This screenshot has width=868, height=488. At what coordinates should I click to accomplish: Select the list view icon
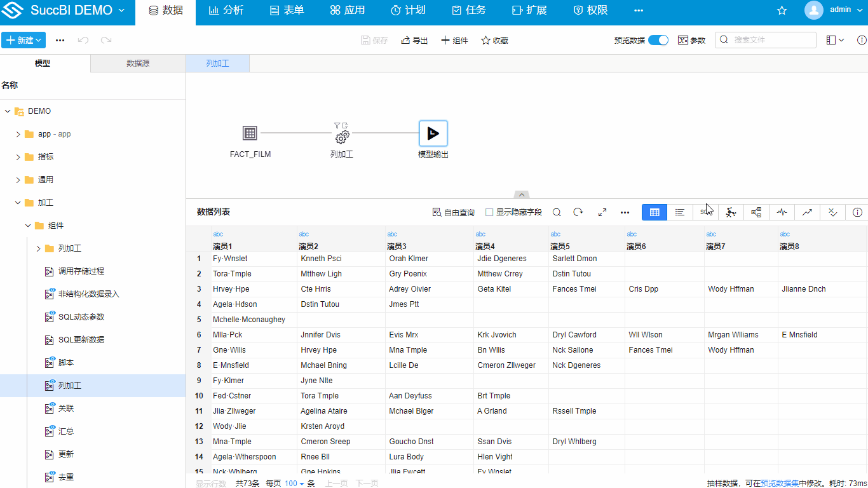coord(680,212)
